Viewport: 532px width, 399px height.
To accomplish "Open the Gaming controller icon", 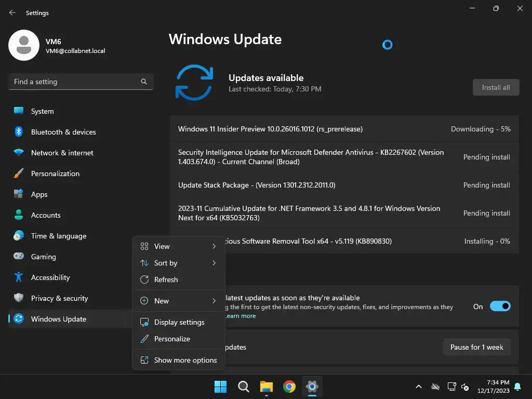I will 19,256.
